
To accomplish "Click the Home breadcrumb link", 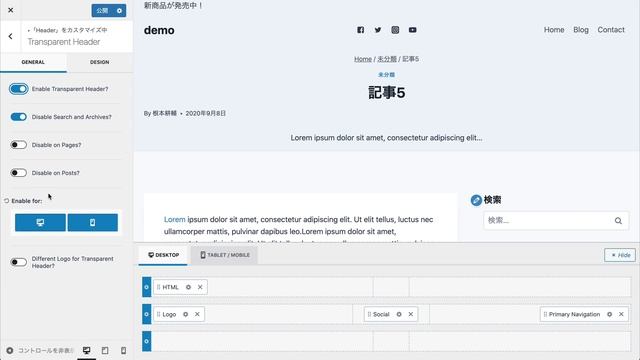I will 363,59.
